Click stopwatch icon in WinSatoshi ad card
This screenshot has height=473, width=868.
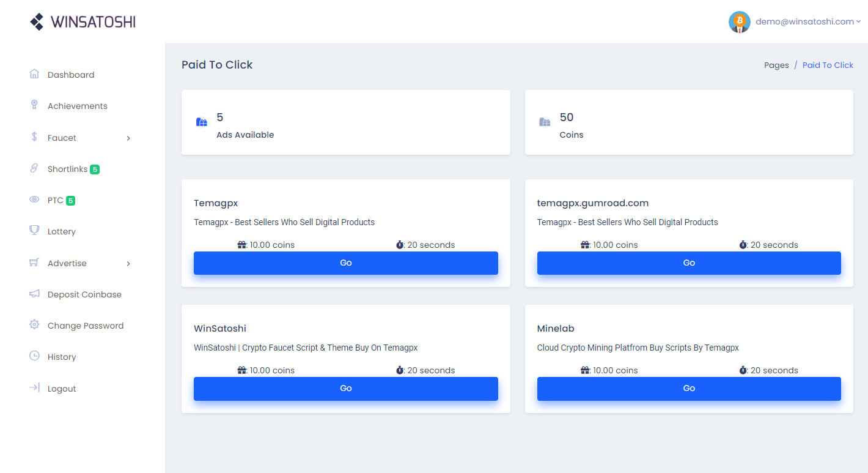coord(400,370)
